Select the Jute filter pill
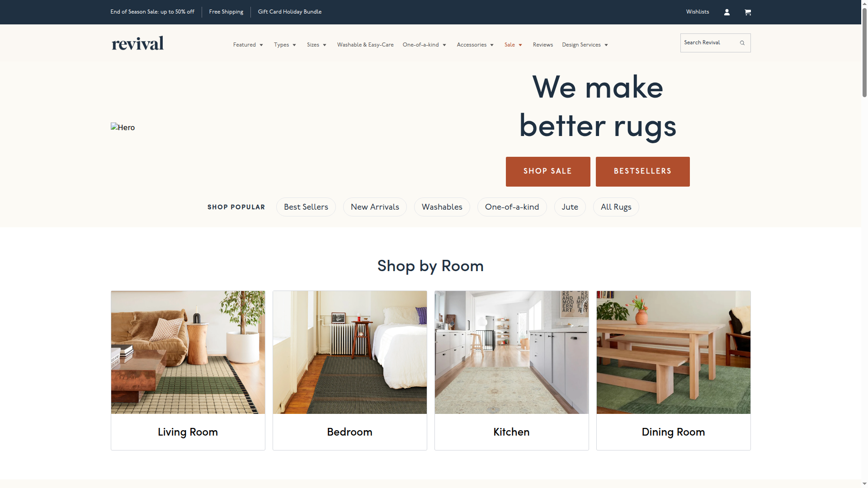868x488 pixels. coord(569,207)
